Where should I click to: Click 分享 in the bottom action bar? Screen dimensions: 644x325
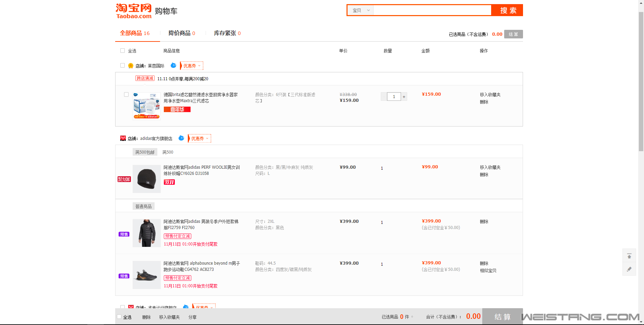192,317
